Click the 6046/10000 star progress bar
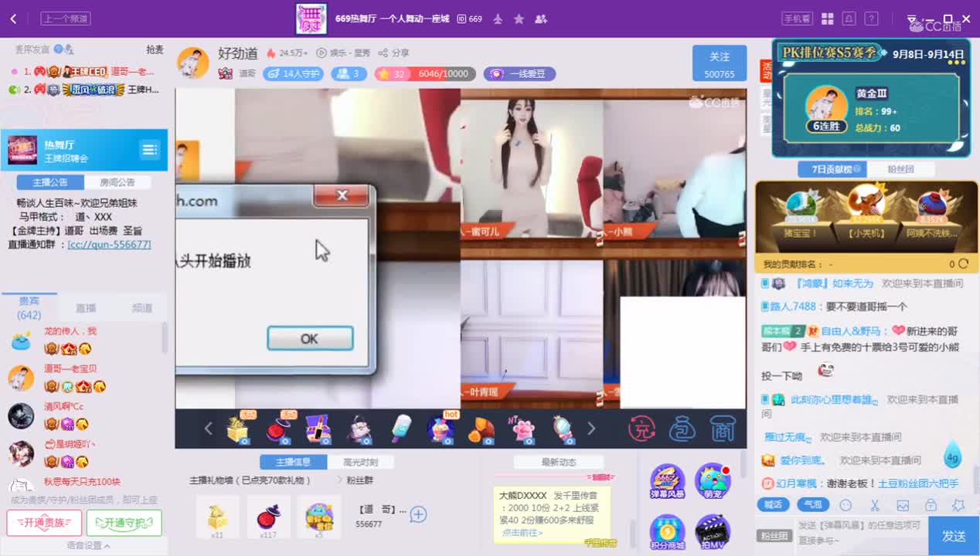980x556 pixels. click(424, 74)
